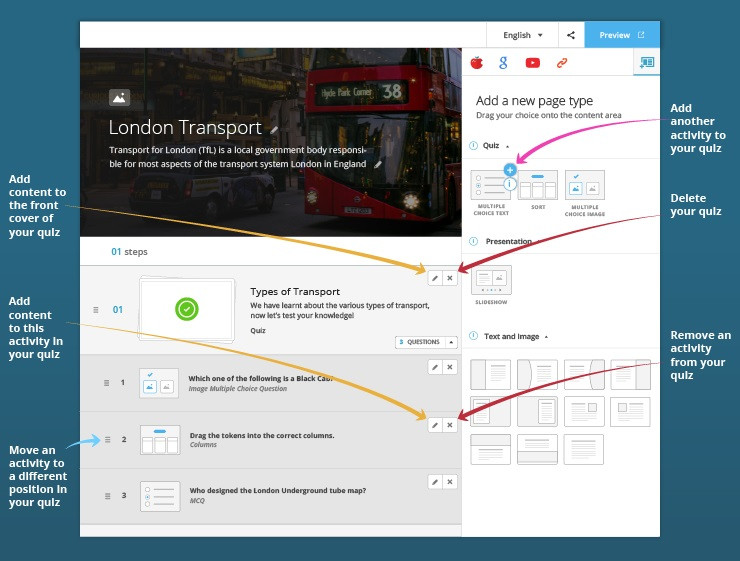The image size is (740, 561).
Task: Click the London Transport cover title
Action: pos(185,128)
